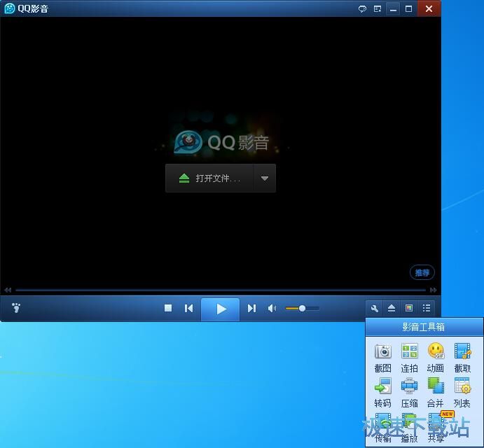Open the 动画 GIF animation tool
The width and height of the screenshot is (484, 448).
point(436,358)
